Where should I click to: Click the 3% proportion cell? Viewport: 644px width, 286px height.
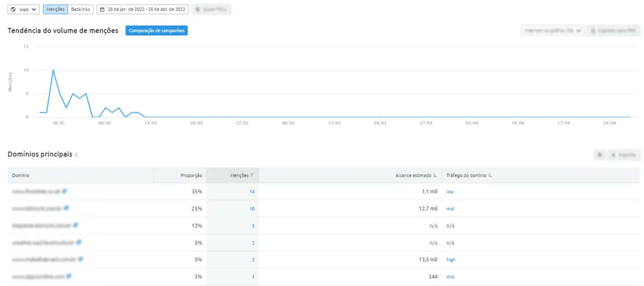coord(198,277)
